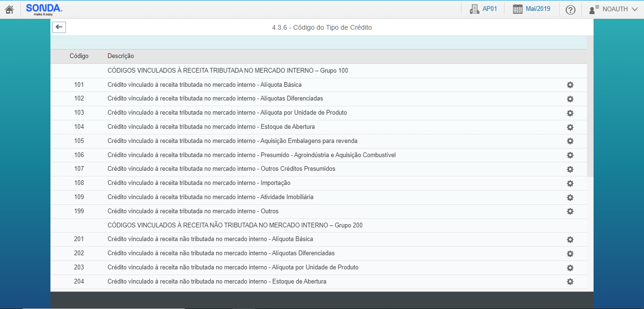Expand the NOAUTH user menu

pos(613,9)
